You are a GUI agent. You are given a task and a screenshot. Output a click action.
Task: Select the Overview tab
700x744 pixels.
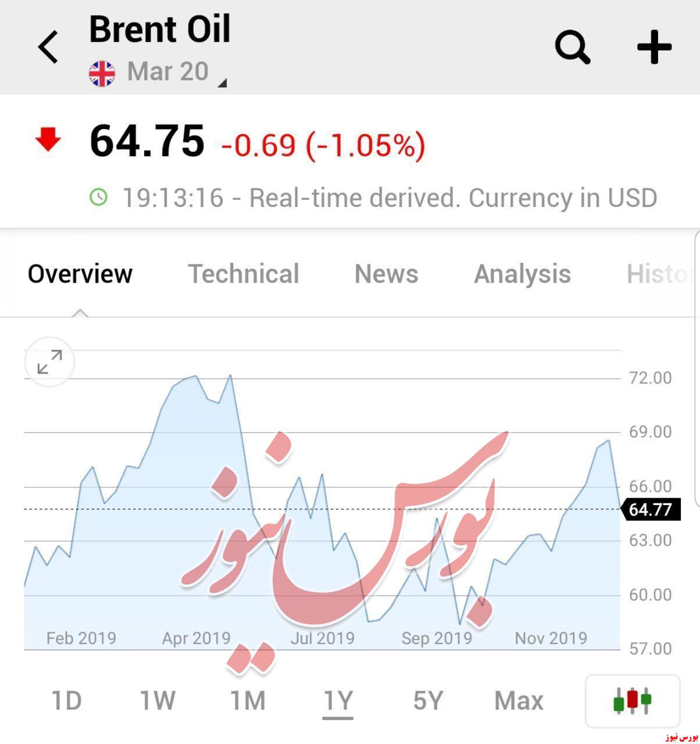click(x=80, y=274)
